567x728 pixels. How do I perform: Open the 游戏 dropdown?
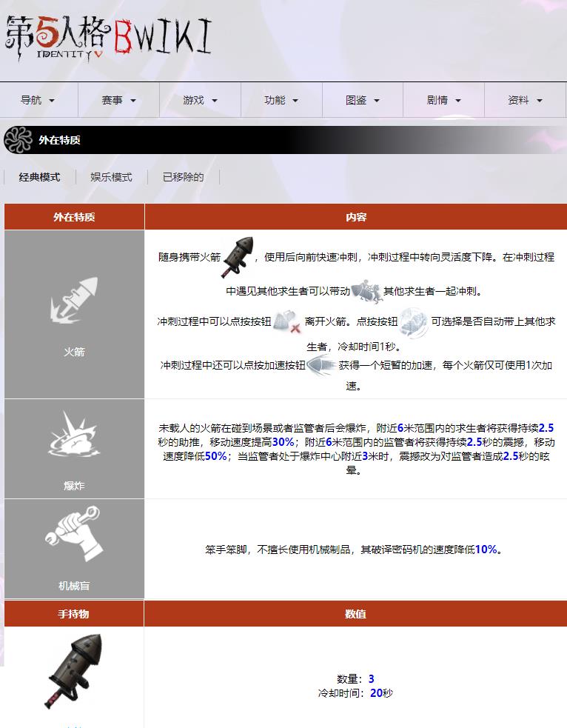(200, 100)
